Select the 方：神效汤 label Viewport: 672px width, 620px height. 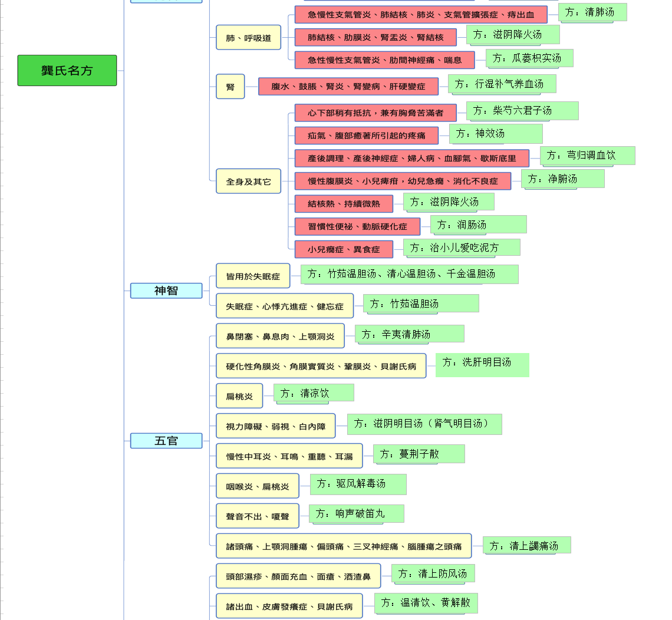[x=496, y=134]
